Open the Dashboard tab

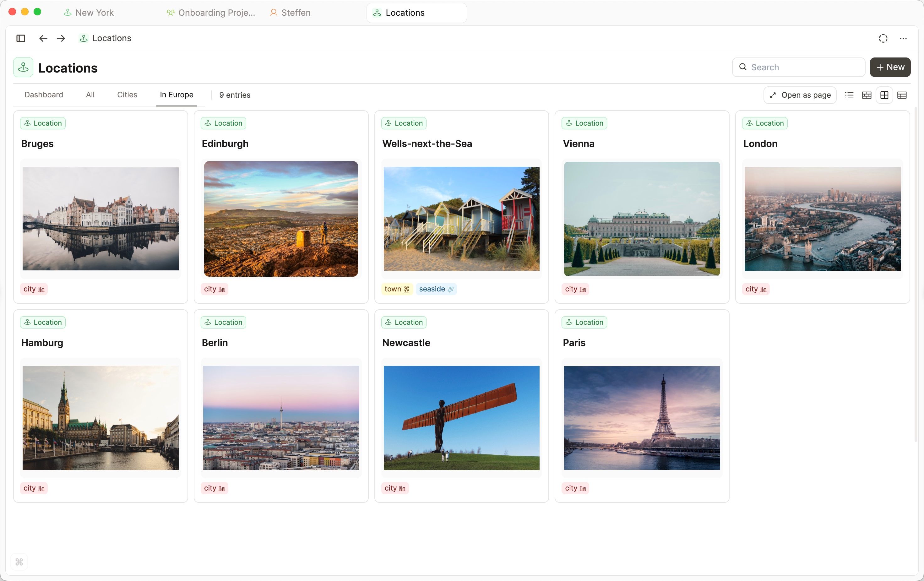click(x=44, y=95)
